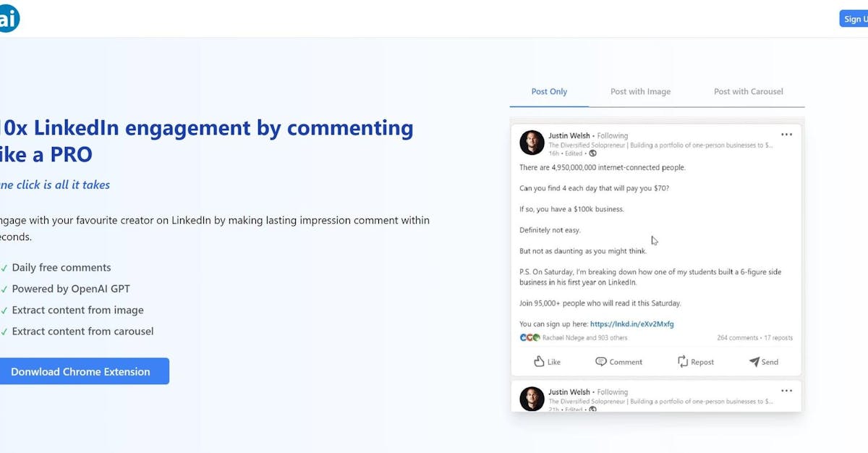Open Justin Welsh's avatar on second post
The image size is (868, 453).
click(x=532, y=399)
